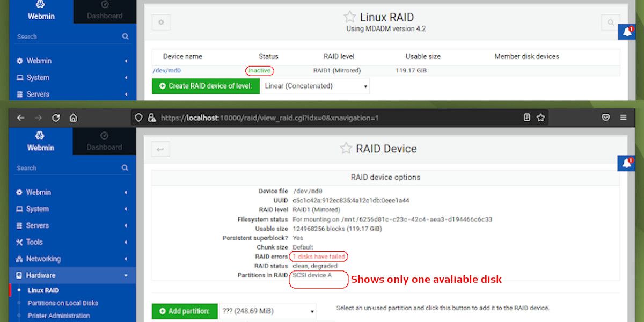Reload the page with the browser refresh icon

coord(56,118)
